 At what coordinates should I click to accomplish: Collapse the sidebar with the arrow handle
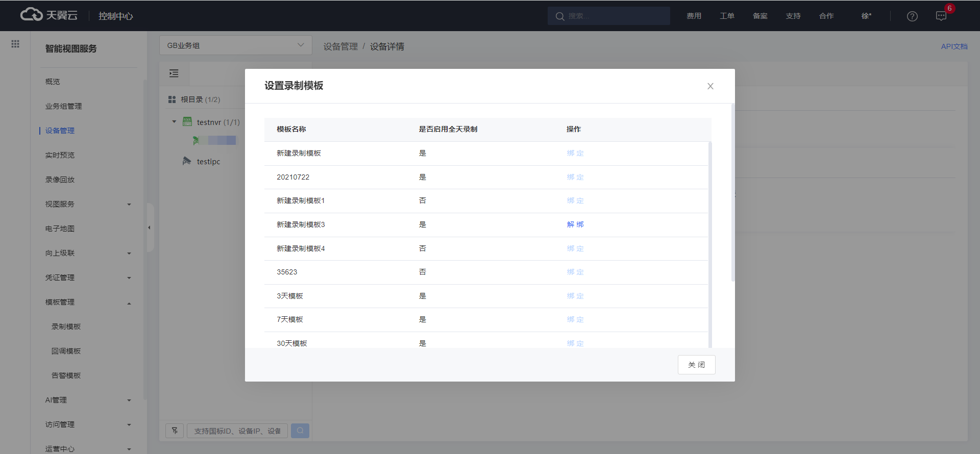tap(149, 228)
